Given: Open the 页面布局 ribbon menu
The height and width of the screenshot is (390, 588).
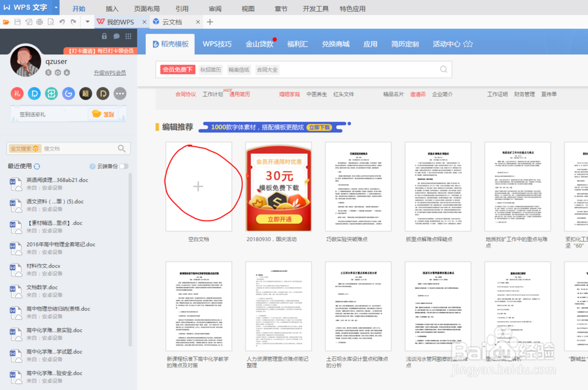Looking at the screenshot, I should [x=146, y=9].
